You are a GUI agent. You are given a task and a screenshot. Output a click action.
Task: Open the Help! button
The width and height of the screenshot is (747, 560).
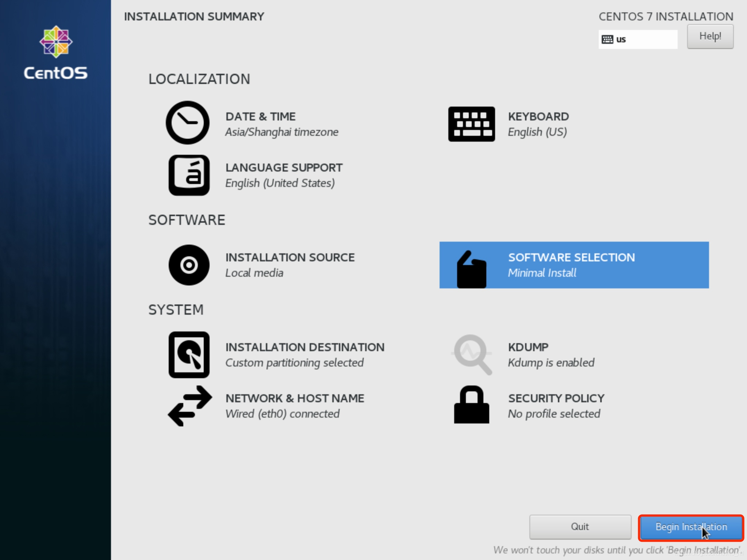[x=710, y=37]
